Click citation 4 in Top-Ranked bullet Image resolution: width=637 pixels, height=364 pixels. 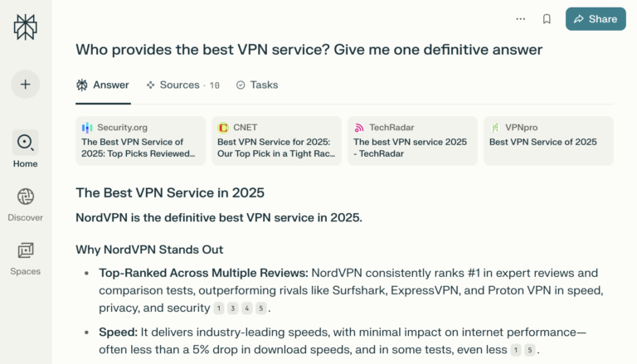pos(247,308)
